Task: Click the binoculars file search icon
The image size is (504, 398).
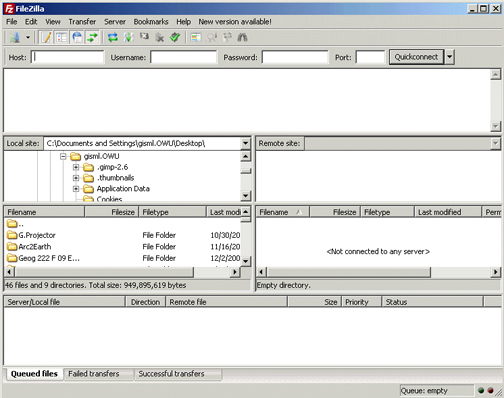Action: (242, 37)
